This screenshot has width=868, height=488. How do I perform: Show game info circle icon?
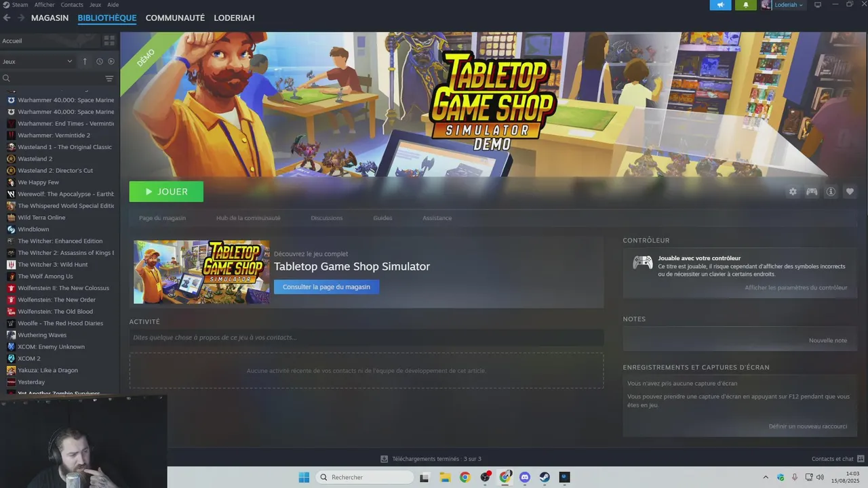(831, 192)
